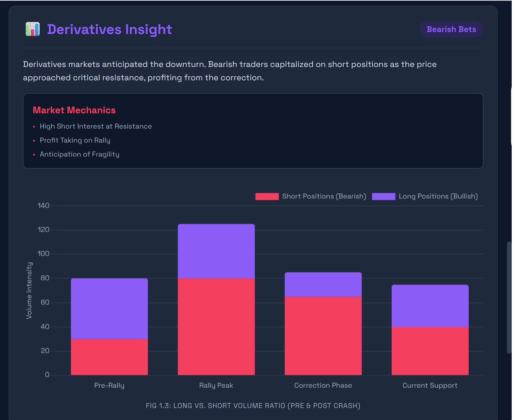Select the red Rally Peak short bar
The width and height of the screenshot is (518, 420).
point(216,327)
